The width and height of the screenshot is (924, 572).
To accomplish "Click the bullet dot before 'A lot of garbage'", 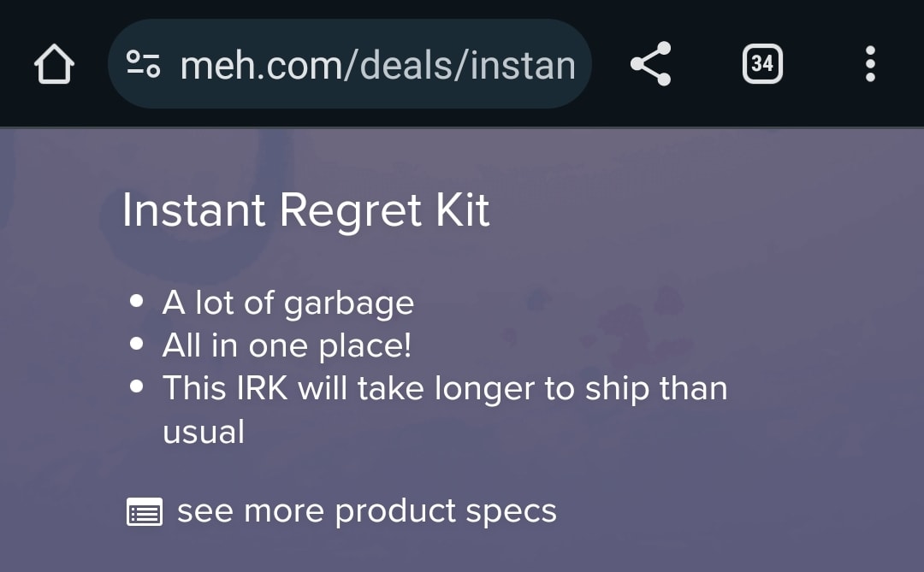I will [x=137, y=302].
